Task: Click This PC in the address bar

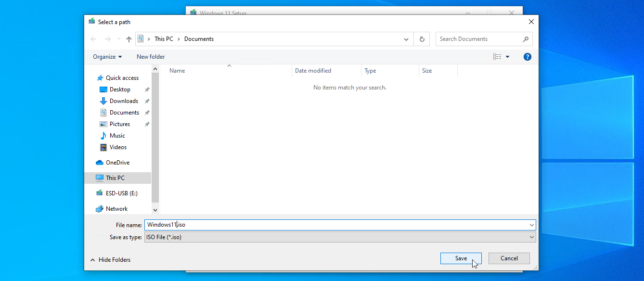Action: click(164, 39)
